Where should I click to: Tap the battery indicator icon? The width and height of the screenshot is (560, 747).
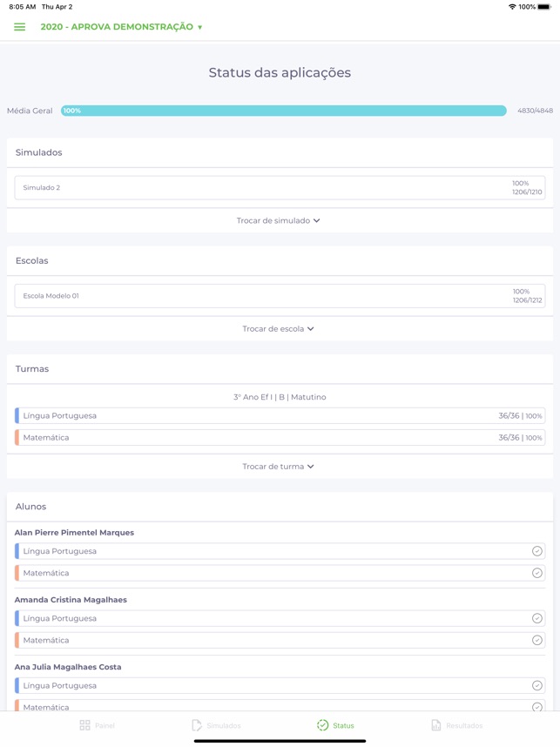click(544, 7)
